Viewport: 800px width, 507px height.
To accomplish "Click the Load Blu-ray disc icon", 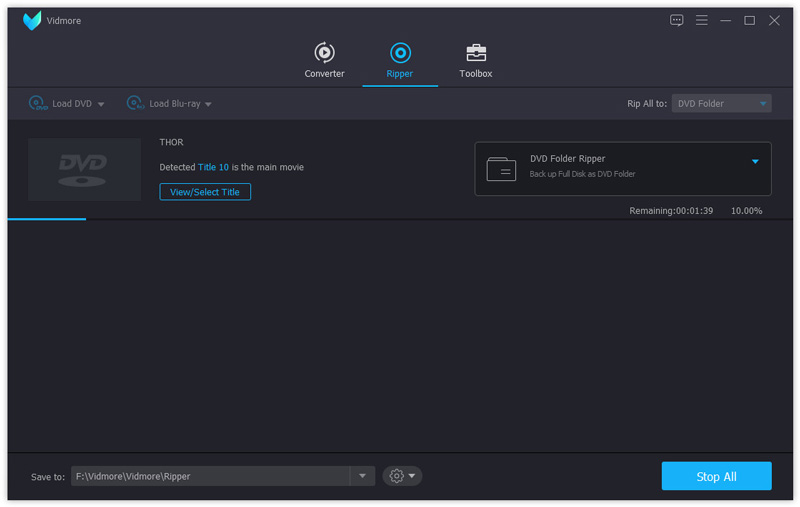I will (135, 103).
